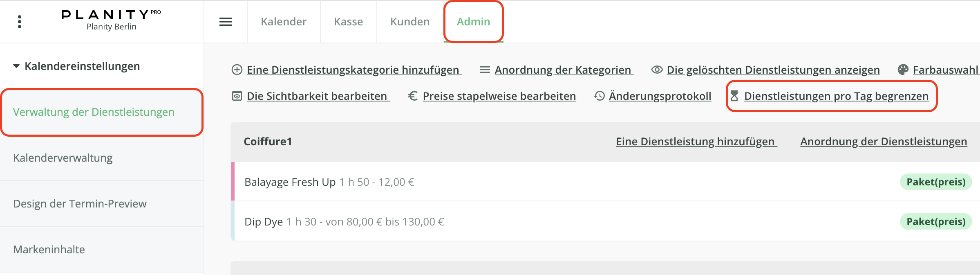Image resolution: width=980 pixels, height=275 pixels.
Task: Click the Euro icon for batch prices
Action: [x=413, y=96]
